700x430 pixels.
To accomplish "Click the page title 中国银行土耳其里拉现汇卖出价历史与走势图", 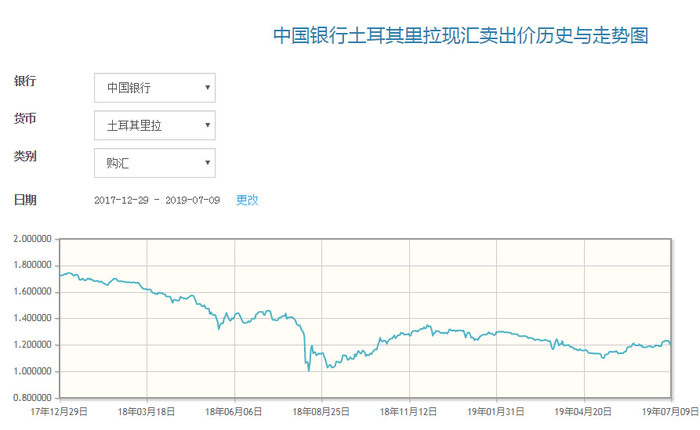I will (461, 36).
